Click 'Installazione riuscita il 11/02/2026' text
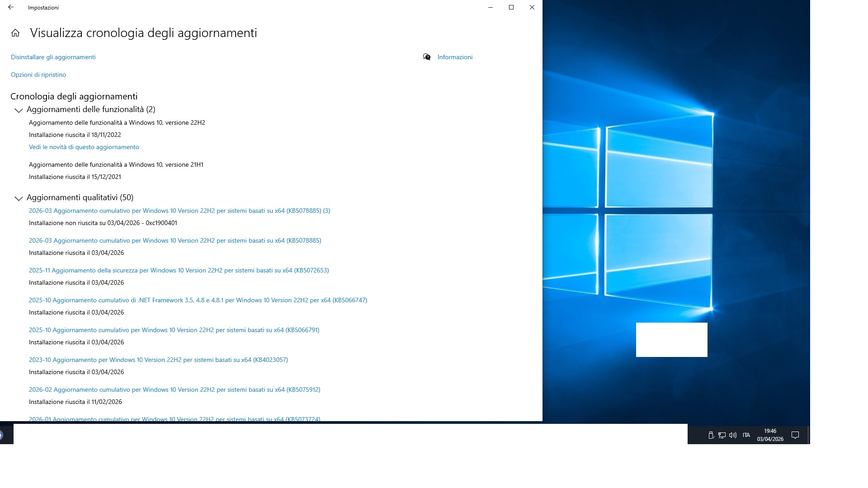 point(75,402)
